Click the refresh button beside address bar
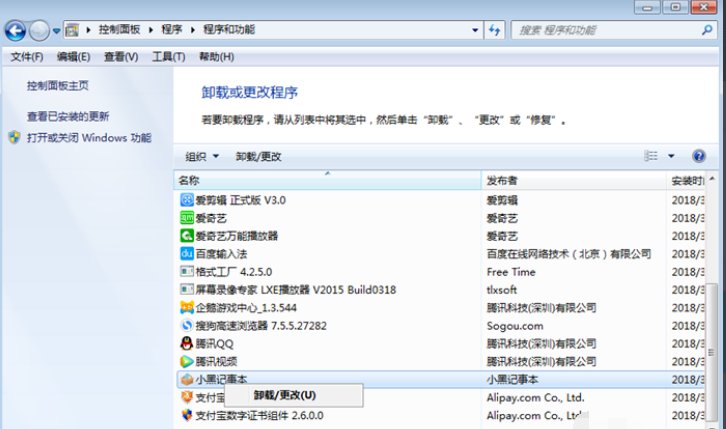The height and width of the screenshot is (429, 726). click(494, 30)
